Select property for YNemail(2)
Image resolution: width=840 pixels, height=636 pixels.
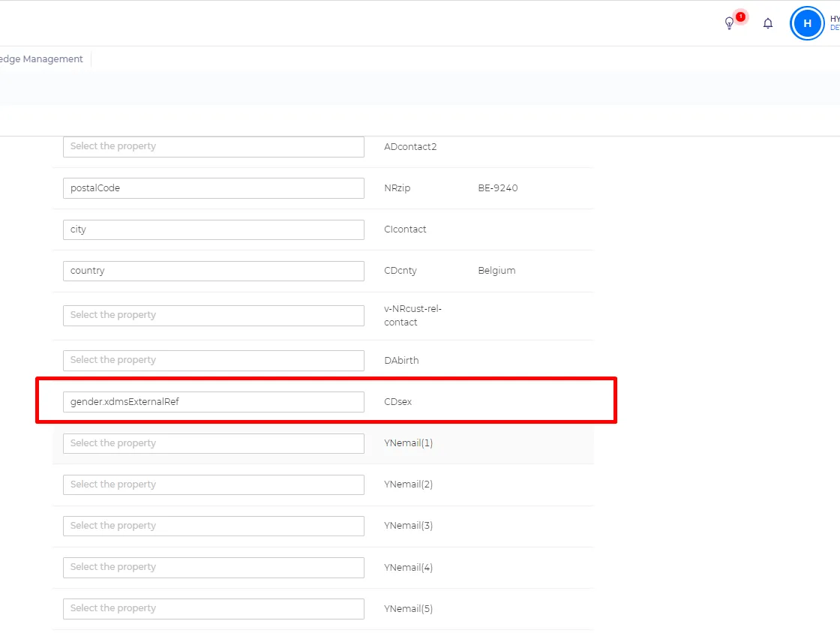(214, 484)
